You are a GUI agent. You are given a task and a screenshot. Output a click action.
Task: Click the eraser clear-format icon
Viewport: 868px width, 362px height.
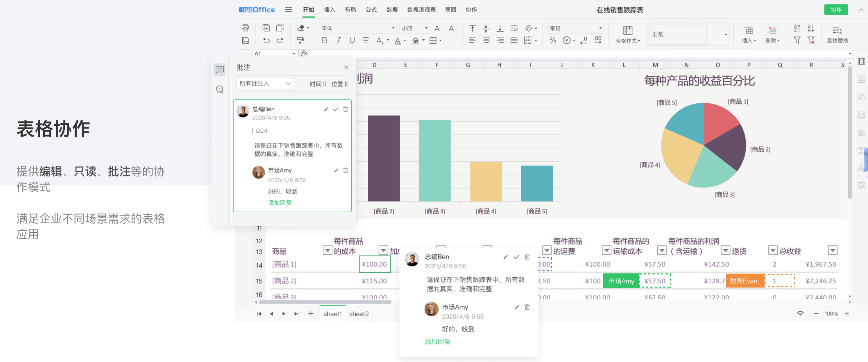point(301,28)
